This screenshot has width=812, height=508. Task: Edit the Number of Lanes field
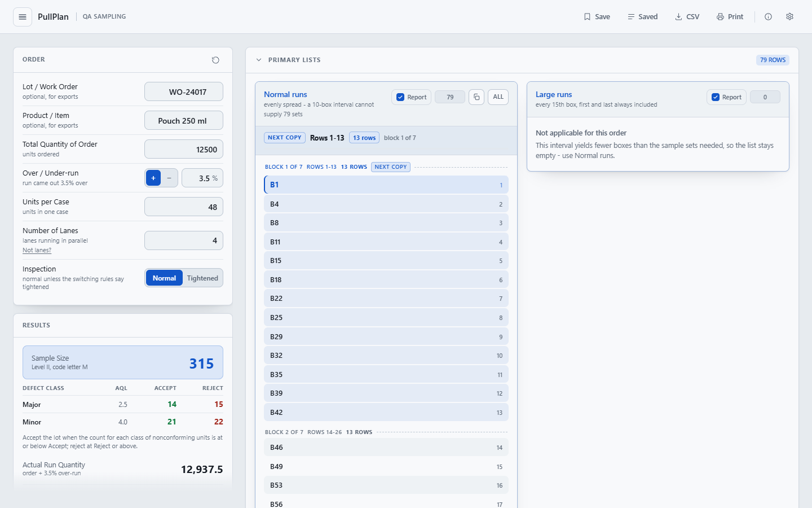click(x=184, y=240)
